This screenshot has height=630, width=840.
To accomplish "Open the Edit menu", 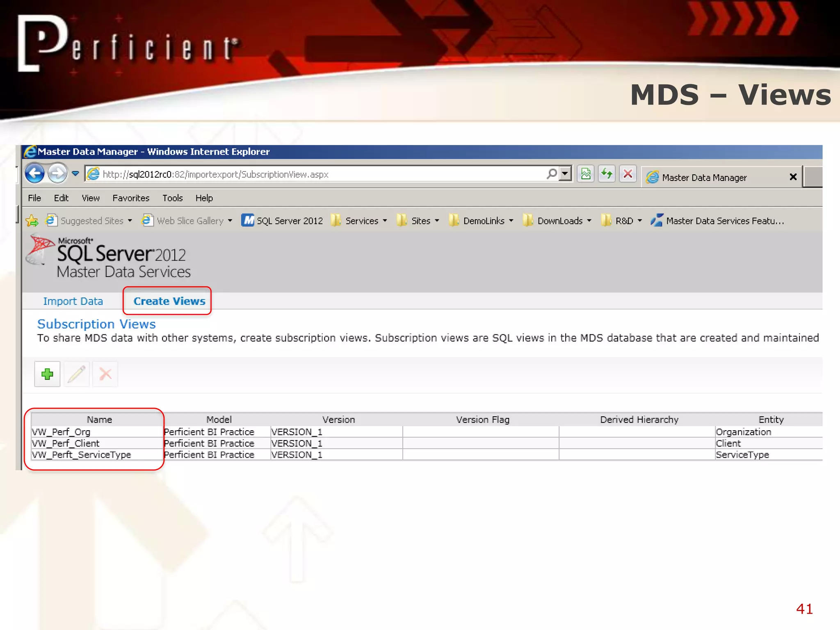I will click(x=61, y=198).
